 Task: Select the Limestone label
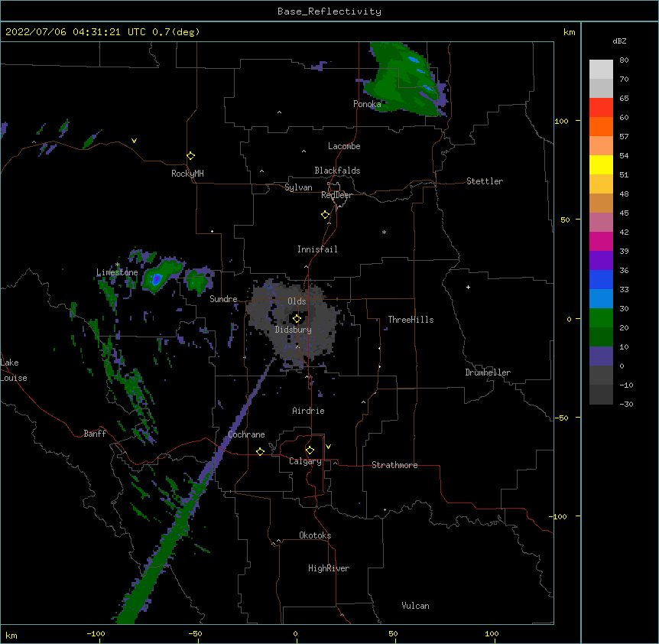click(117, 272)
